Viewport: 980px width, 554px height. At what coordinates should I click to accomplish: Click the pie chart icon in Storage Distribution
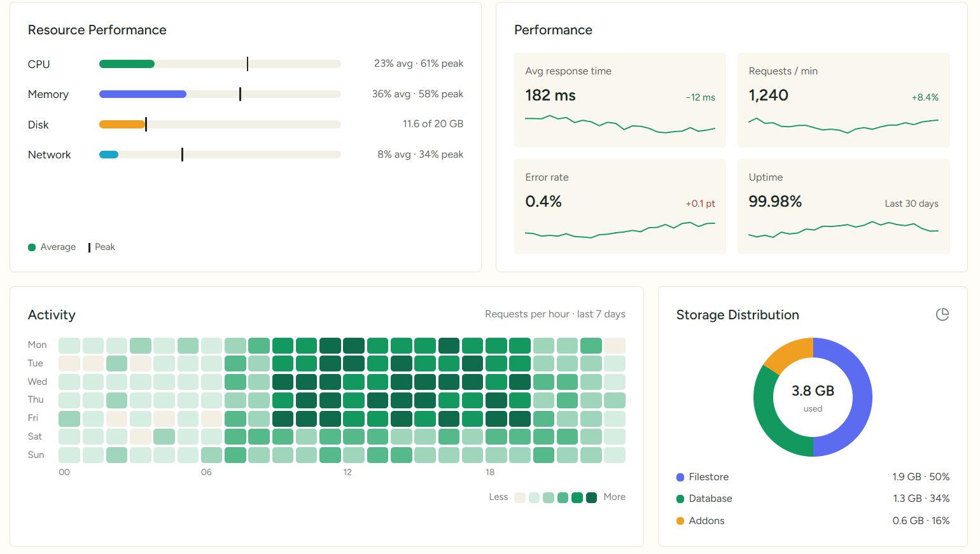click(942, 314)
